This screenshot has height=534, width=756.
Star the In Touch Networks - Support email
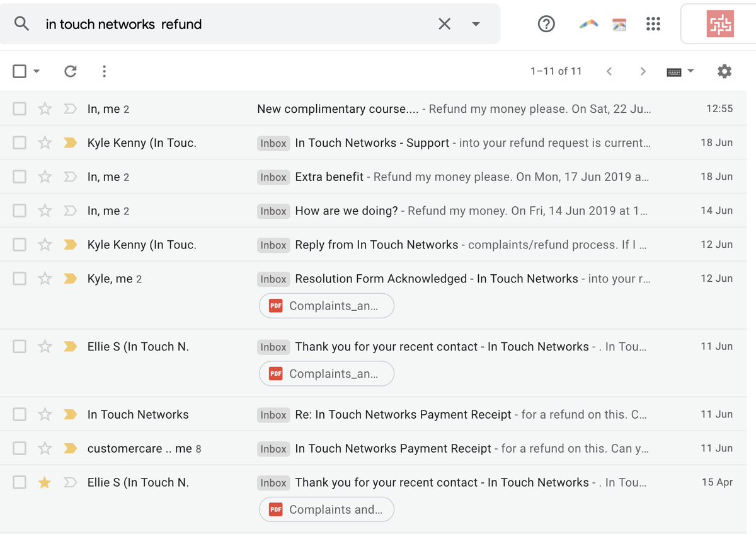click(45, 143)
